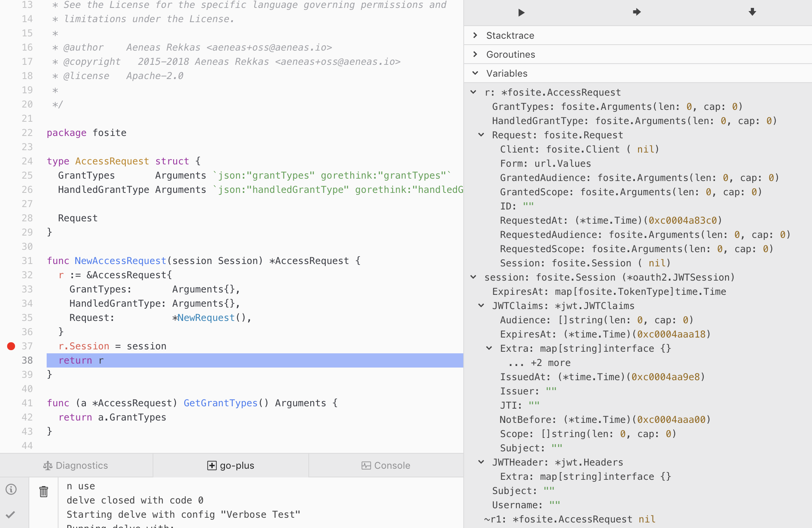This screenshot has width=812, height=528.
Task: Expand the Stacktrace section
Action: 476,35
